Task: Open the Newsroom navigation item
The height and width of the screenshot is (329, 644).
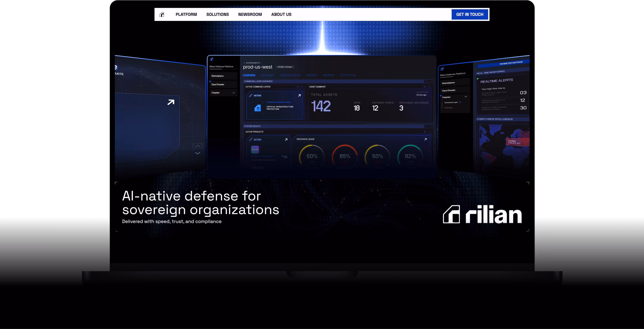Action: point(250,14)
